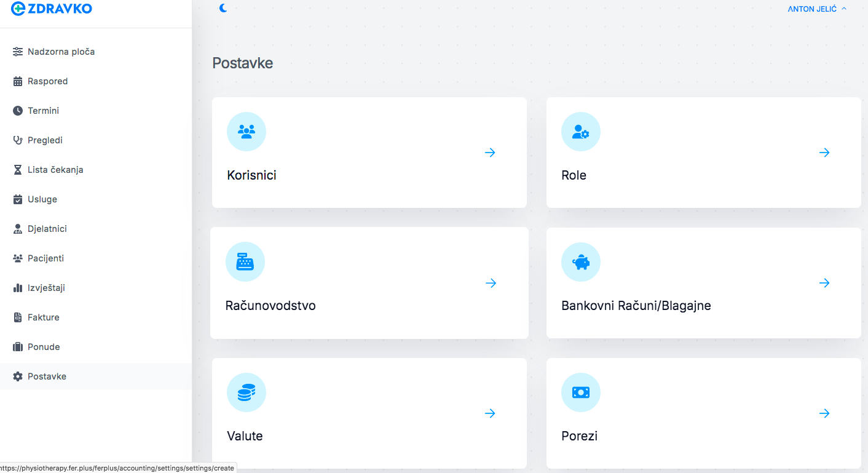The height and width of the screenshot is (473, 868).
Task: Go to Usluge in the sidebar
Action: click(x=42, y=199)
